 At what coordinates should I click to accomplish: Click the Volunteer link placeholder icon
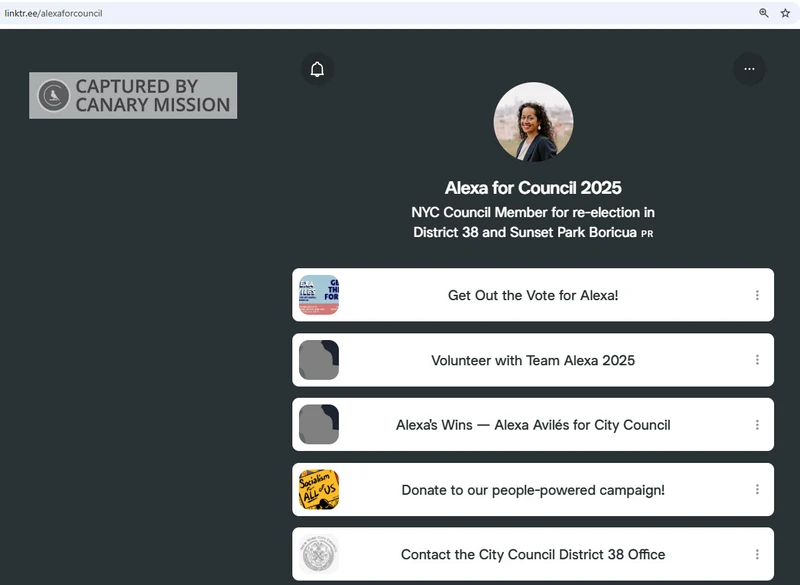point(319,360)
